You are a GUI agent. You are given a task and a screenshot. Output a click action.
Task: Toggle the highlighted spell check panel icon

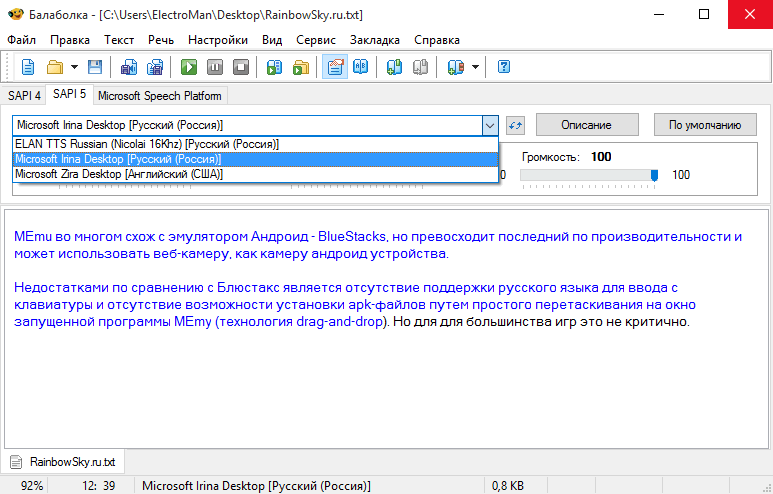click(335, 67)
